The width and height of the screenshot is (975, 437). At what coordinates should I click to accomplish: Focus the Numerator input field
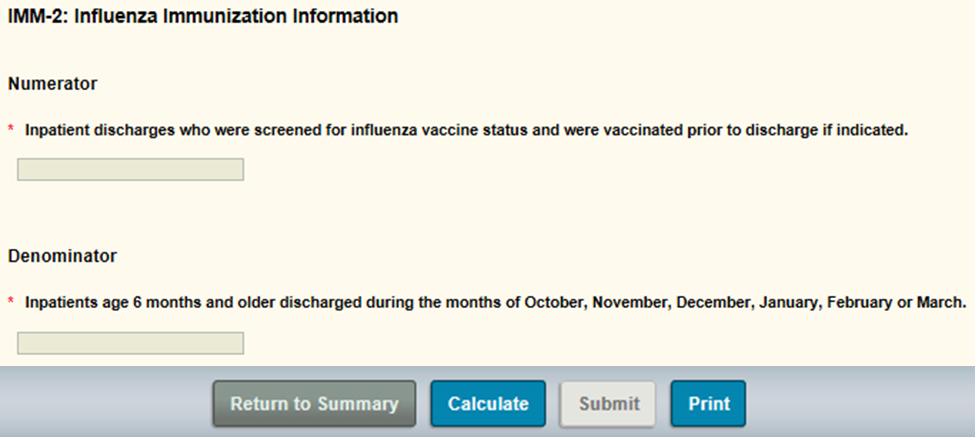[x=130, y=170]
